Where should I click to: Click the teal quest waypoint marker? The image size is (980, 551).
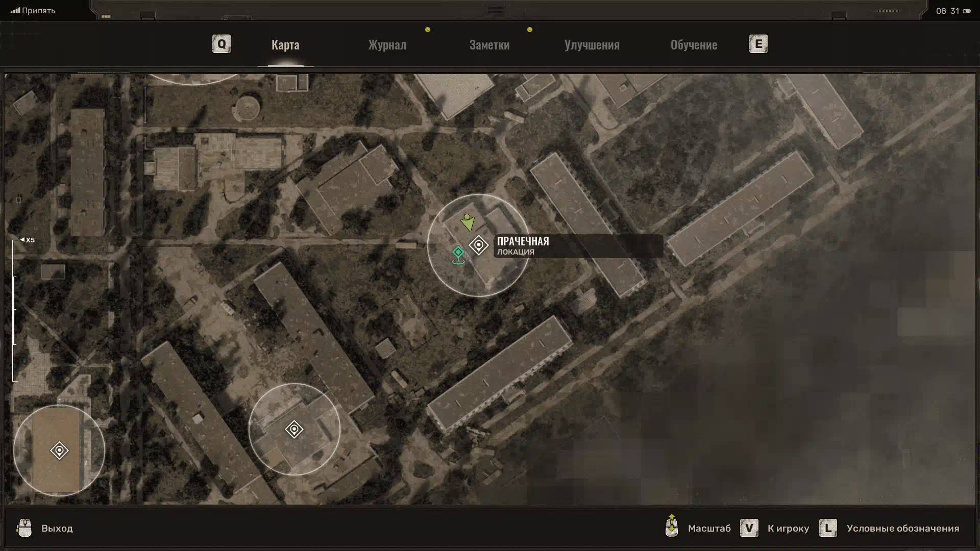tap(458, 255)
